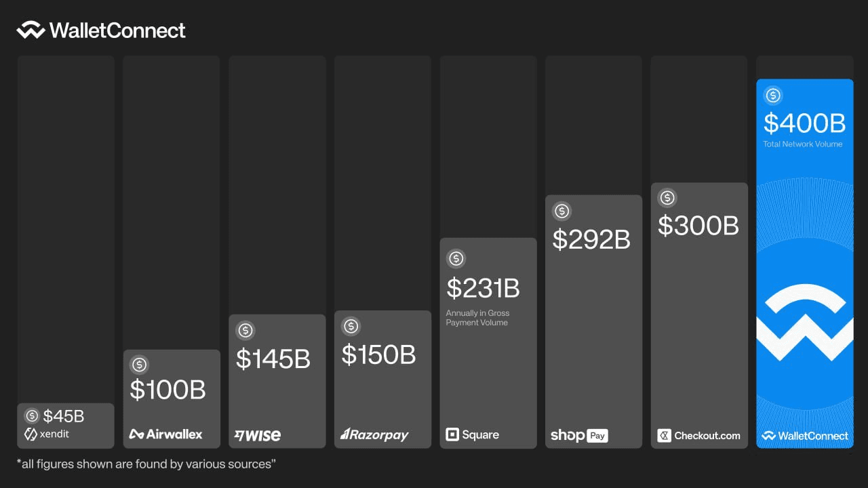Click the dollar coin icon beside $45B
The image size is (868, 488).
pyautogui.click(x=32, y=415)
